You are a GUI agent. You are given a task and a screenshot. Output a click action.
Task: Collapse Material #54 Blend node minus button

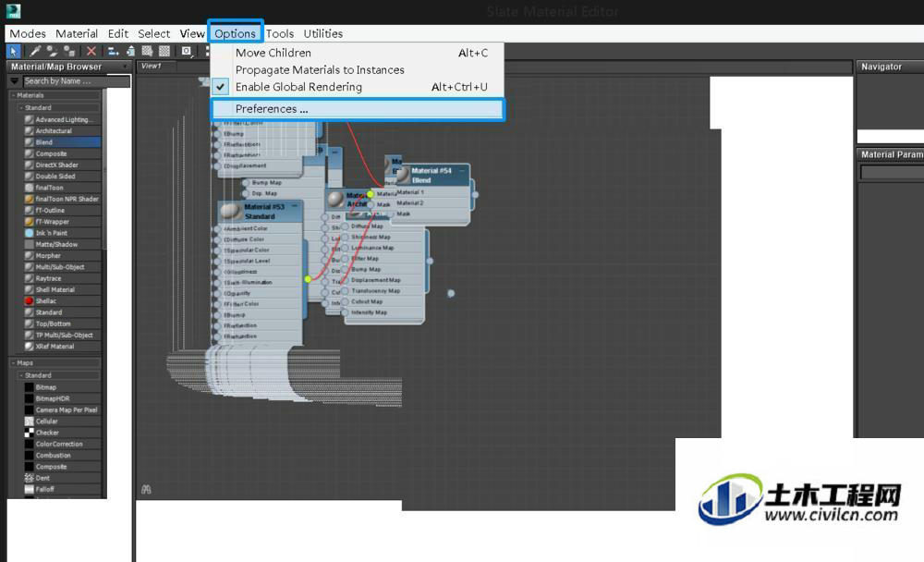(462, 170)
